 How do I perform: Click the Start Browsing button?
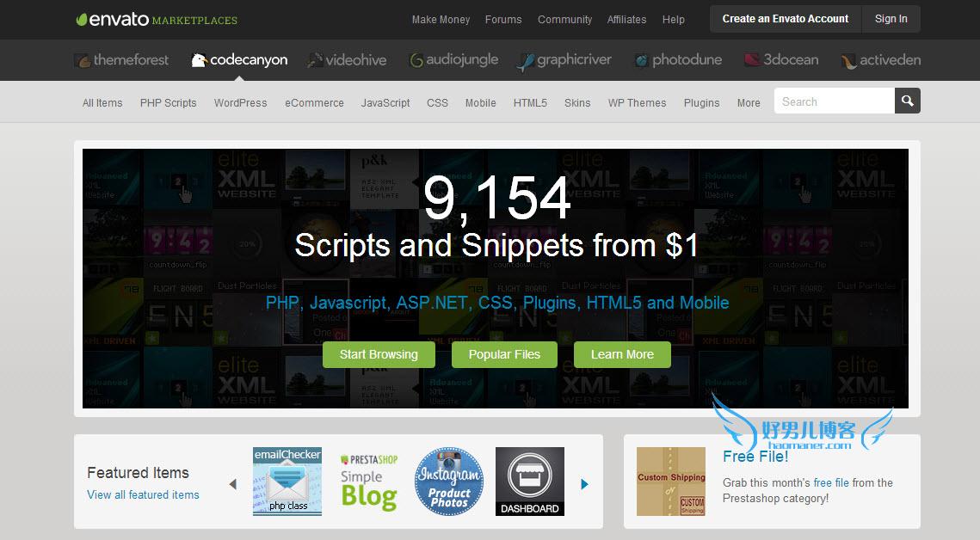pos(379,354)
